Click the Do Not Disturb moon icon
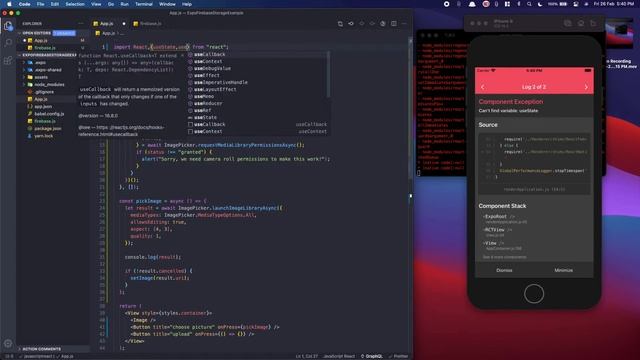 [x=540, y=4]
